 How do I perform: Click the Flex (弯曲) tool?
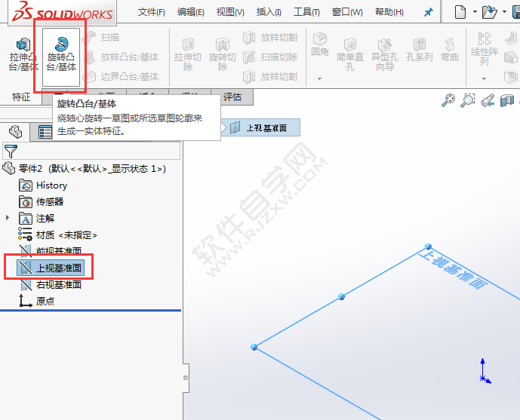pos(450,51)
